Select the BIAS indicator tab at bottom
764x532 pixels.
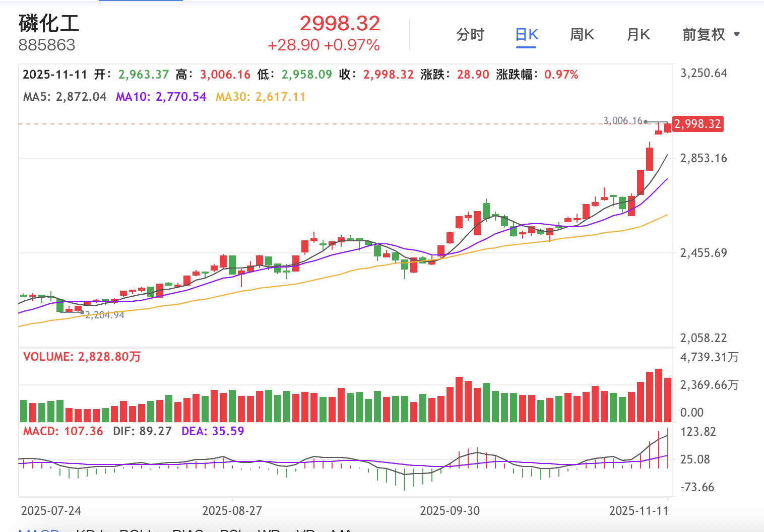187,530
